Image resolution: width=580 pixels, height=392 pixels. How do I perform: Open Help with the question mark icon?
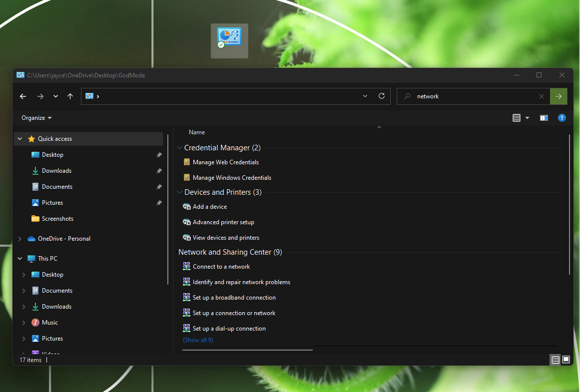(562, 118)
